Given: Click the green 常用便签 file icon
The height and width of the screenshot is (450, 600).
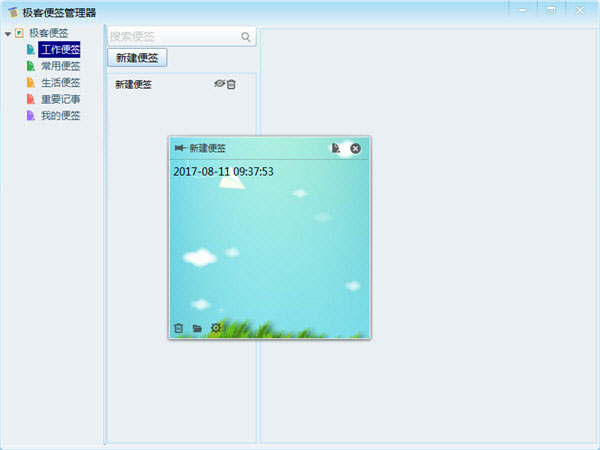Looking at the screenshot, I should click(x=31, y=66).
